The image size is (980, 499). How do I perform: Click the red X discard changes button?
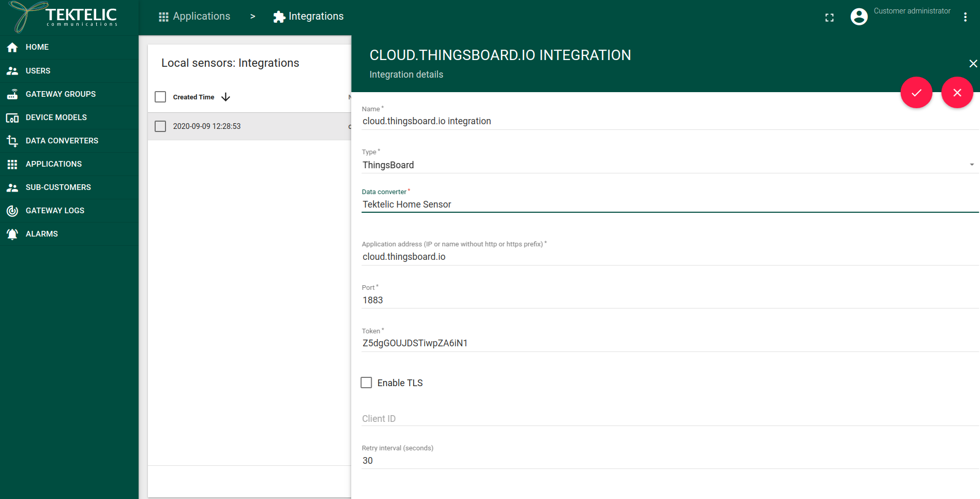point(957,93)
